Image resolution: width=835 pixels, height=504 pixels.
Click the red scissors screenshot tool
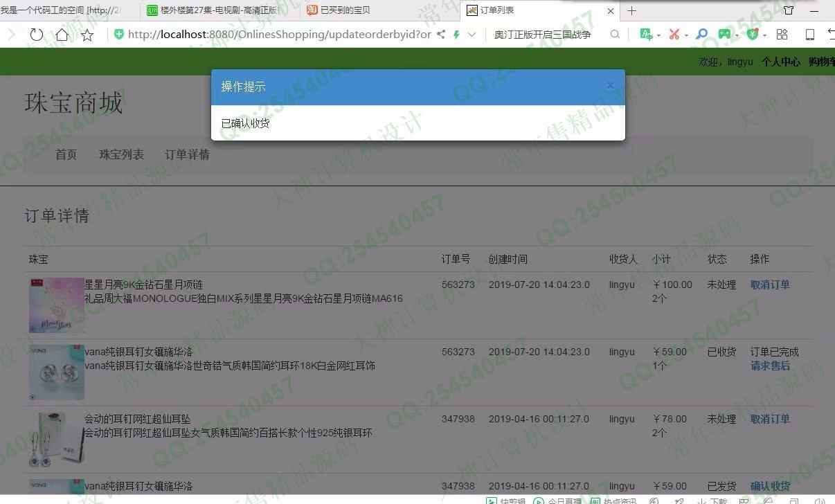tap(674, 34)
